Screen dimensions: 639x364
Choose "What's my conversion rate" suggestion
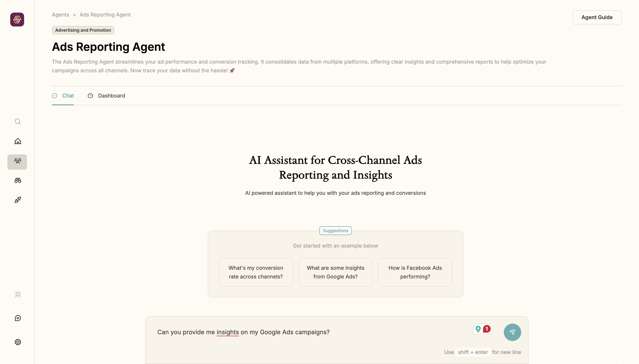click(x=256, y=272)
